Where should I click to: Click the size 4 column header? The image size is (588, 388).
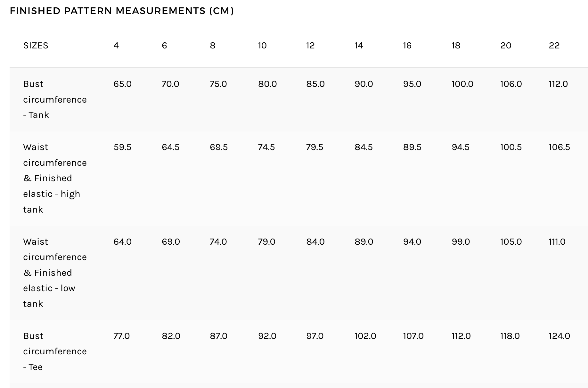(116, 46)
